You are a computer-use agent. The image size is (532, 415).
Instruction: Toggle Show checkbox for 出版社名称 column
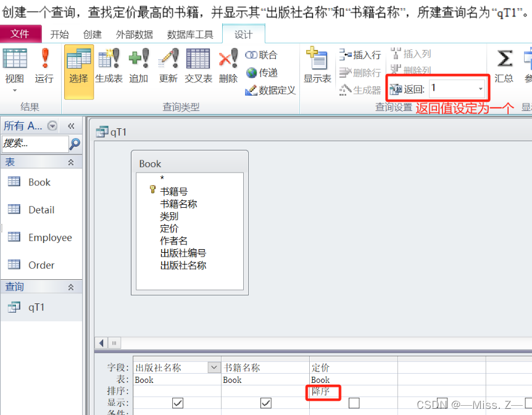(x=178, y=403)
